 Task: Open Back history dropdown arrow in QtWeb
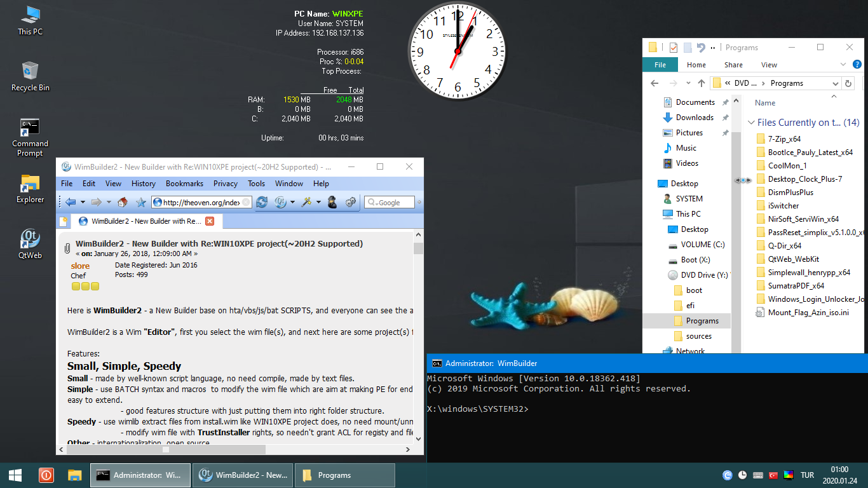(81, 203)
